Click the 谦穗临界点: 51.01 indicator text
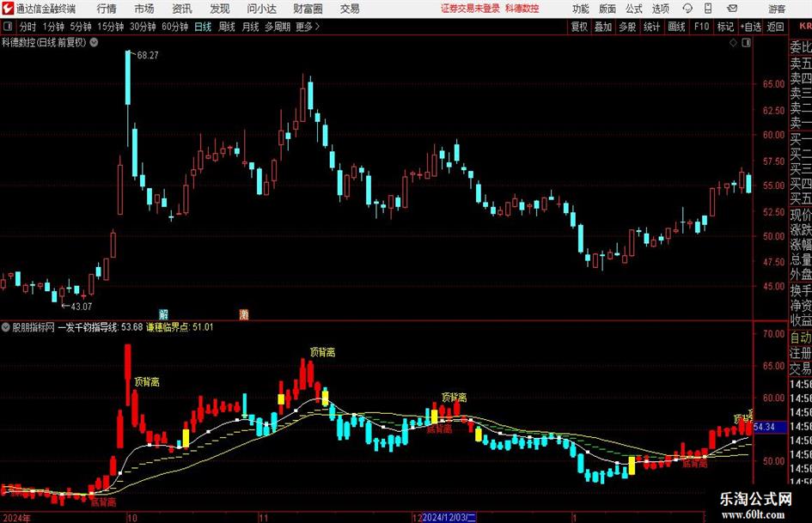Viewport: 812px width, 523px height. [x=180, y=326]
